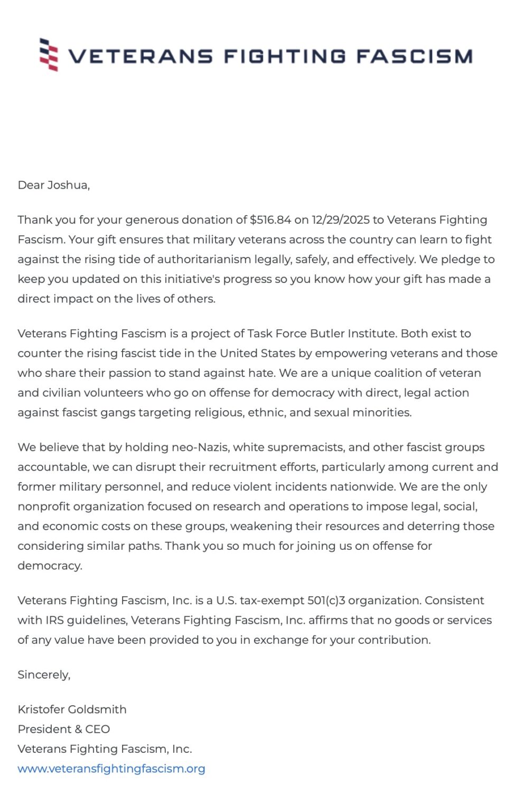Click "Veterans Fighting Fascism, Inc." in signature block
This screenshot has height=812, width=525.
105,749
